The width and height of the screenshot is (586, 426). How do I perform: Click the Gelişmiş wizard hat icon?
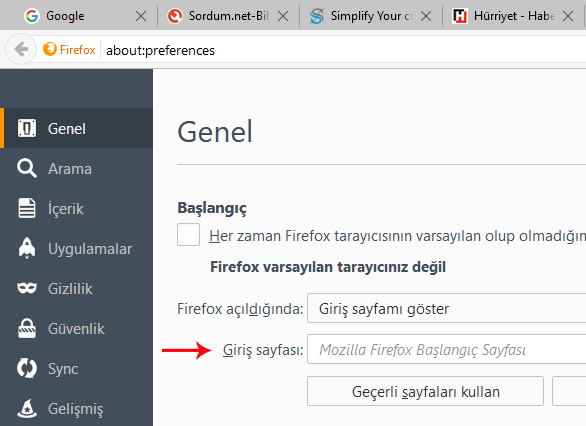[x=27, y=408]
